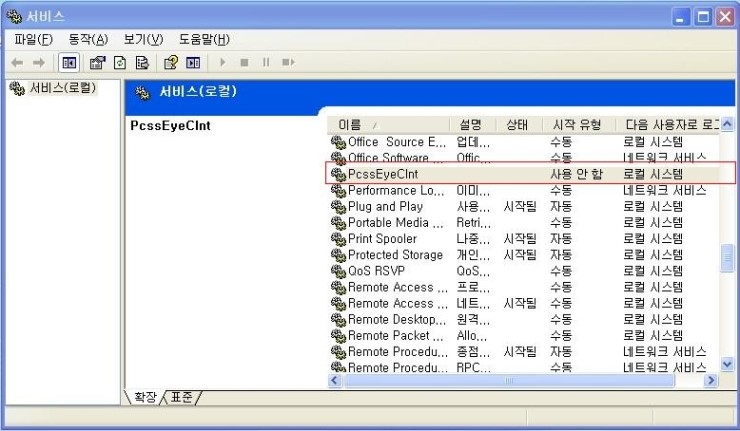Click the Restart Service toolbar button
The height and width of the screenshot is (431, 740).
(x=288, y=62)
